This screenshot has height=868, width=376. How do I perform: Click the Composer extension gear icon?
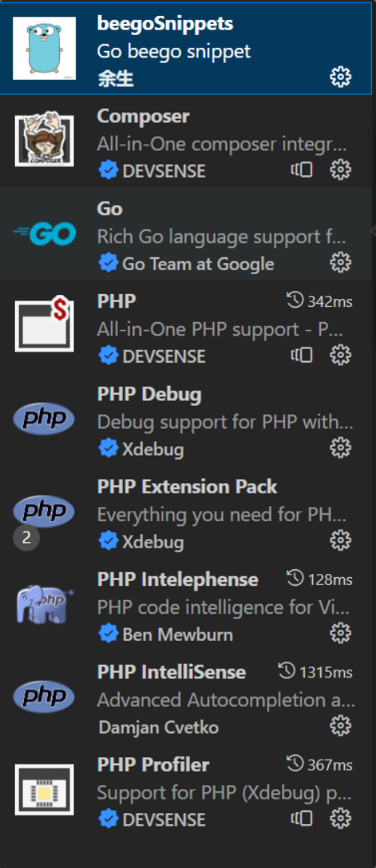click(340, 170)
